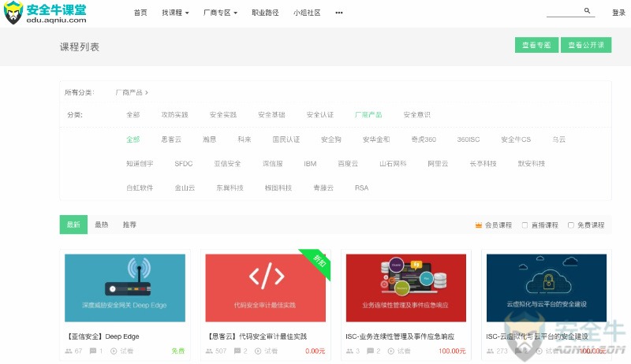The height and width of the screenshot is (364, 631).
Task: Click comment icon on 代码安全审计 card
Action: [x=237, y=351]
